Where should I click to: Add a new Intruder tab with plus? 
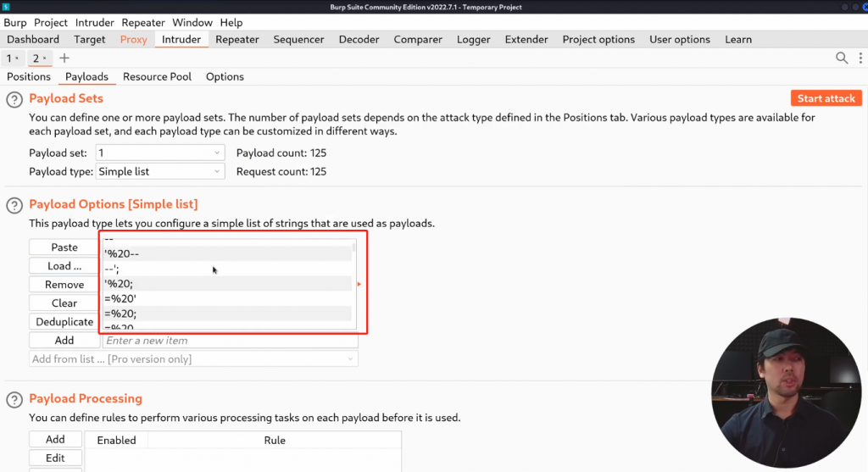(64, 58)
